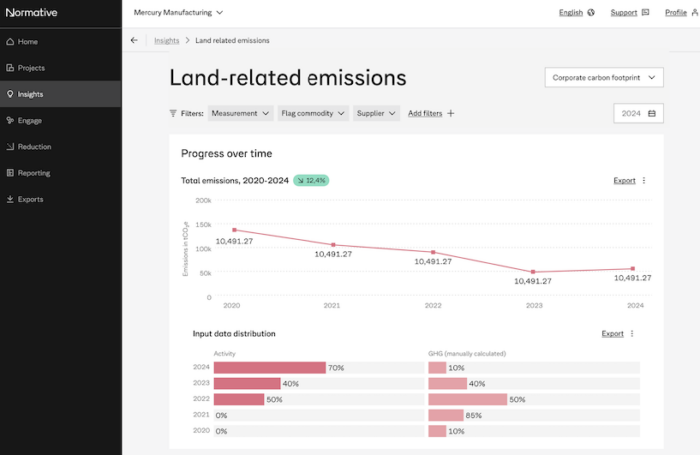The width and height of the screenshot is (700, 455).
Task: Select Reduction in the sidebar
Action: click(x=34, y=147)
